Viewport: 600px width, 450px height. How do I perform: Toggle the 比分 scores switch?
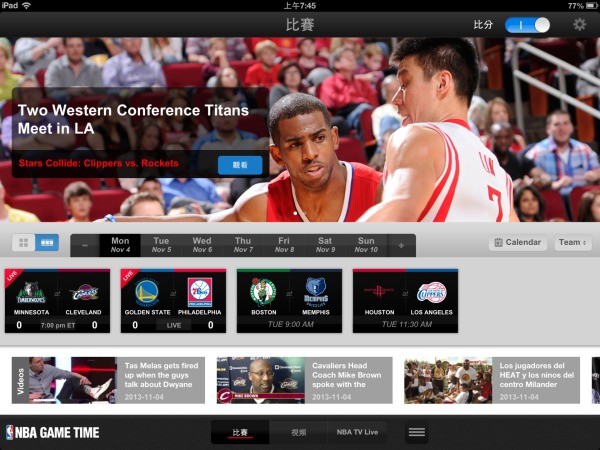tap(527, 25)
